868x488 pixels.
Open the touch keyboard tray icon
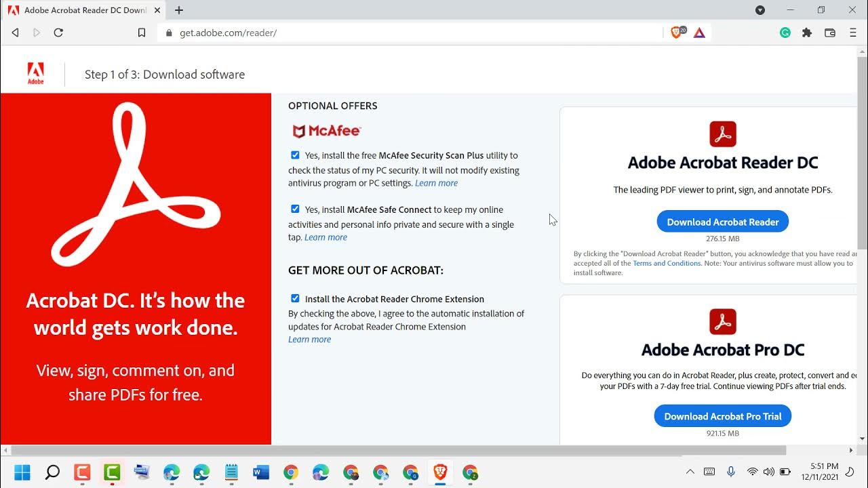tap(709, 472)
